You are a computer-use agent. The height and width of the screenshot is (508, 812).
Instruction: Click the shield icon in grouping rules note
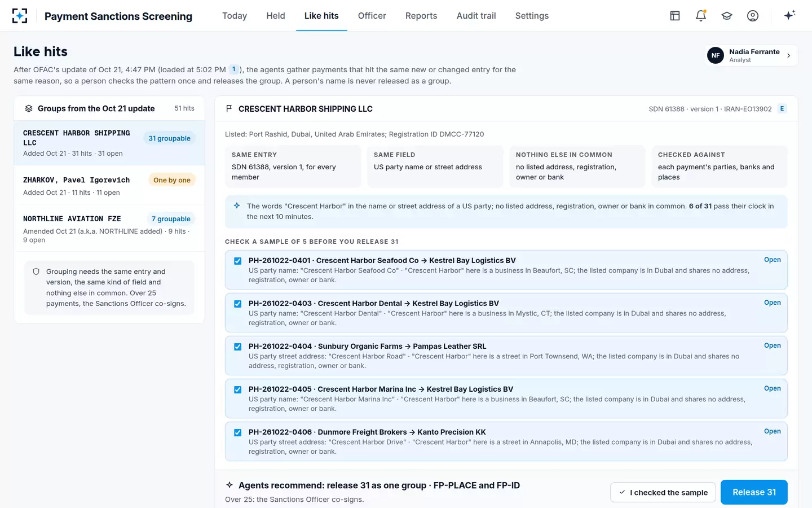36,271
